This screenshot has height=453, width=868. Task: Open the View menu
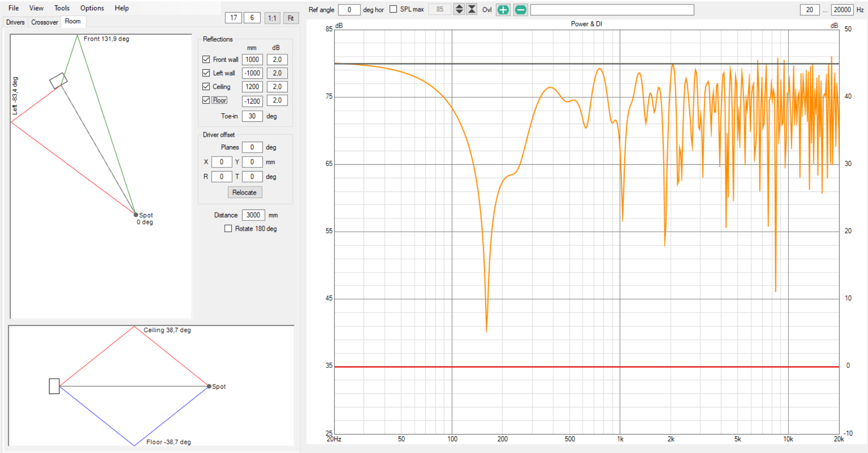click(36, 8)
